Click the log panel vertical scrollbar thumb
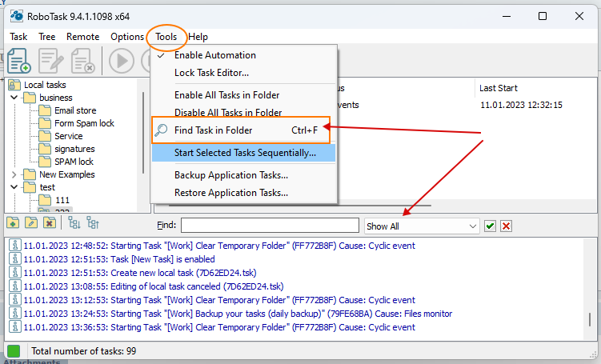The image size is (601, 364). click(x=590, y=319)
